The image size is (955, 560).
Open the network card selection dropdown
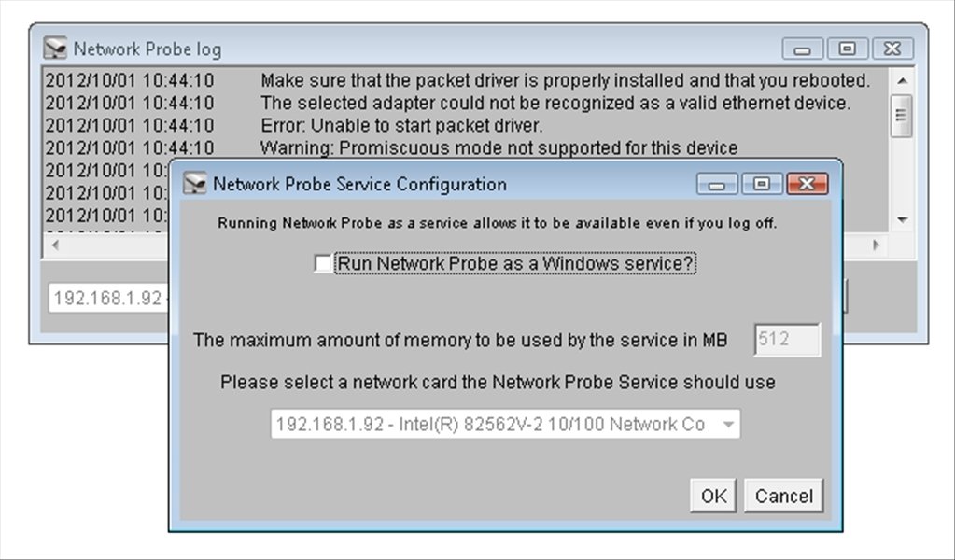(x=728, y=425)
